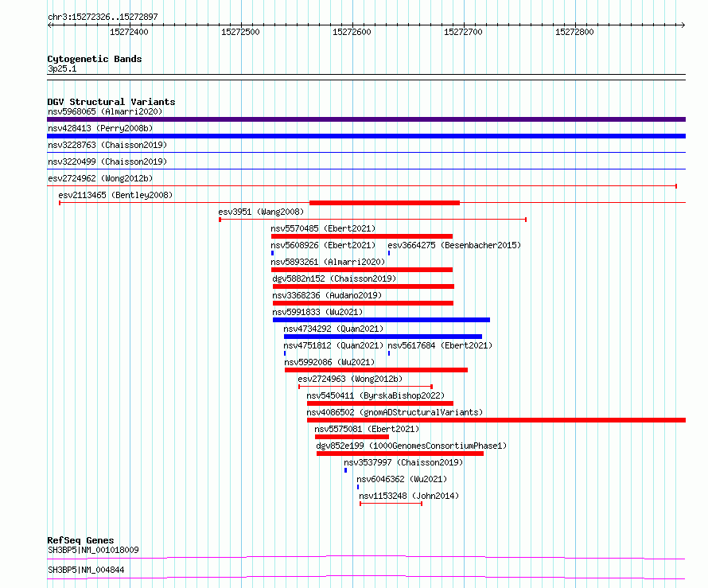Screen dimensions: 708x588
Task: Click nsv3368236 (Audano2019) label
Action: coord(327,295)
